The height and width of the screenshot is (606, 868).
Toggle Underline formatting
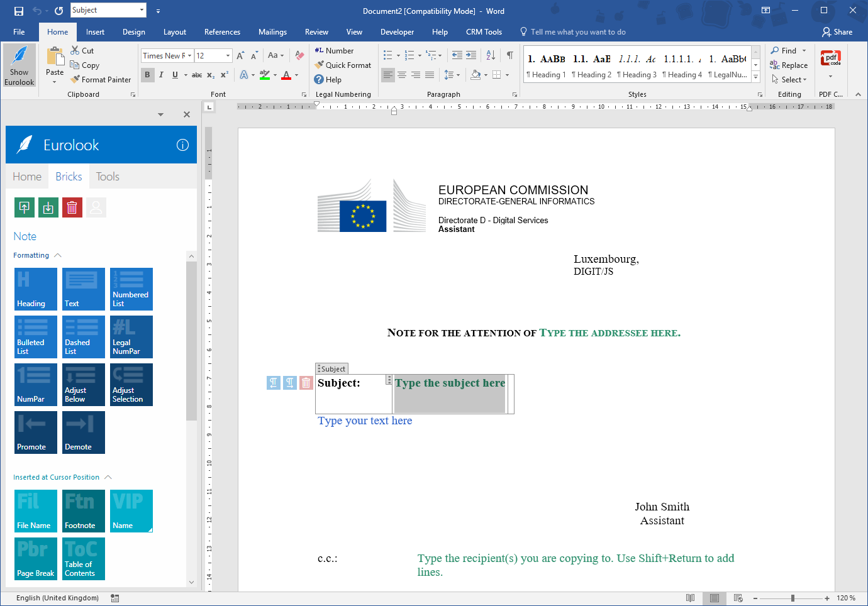(x=175, y=75)
